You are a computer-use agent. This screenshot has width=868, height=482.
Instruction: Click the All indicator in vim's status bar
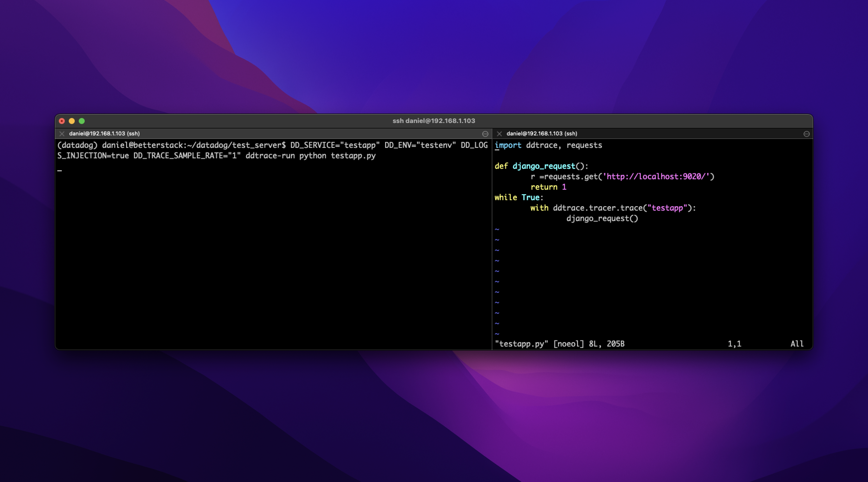click(797, 344)
